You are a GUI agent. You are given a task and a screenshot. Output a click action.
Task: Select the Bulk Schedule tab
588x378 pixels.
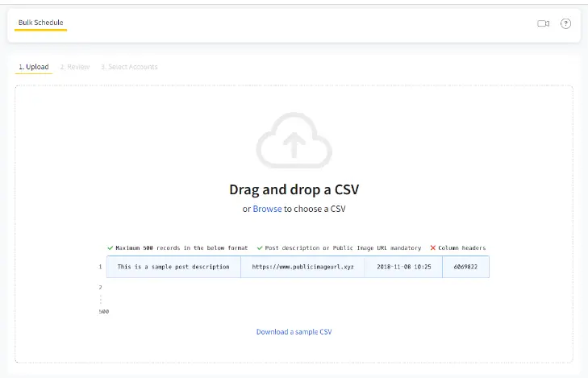(x=40, y=23)
